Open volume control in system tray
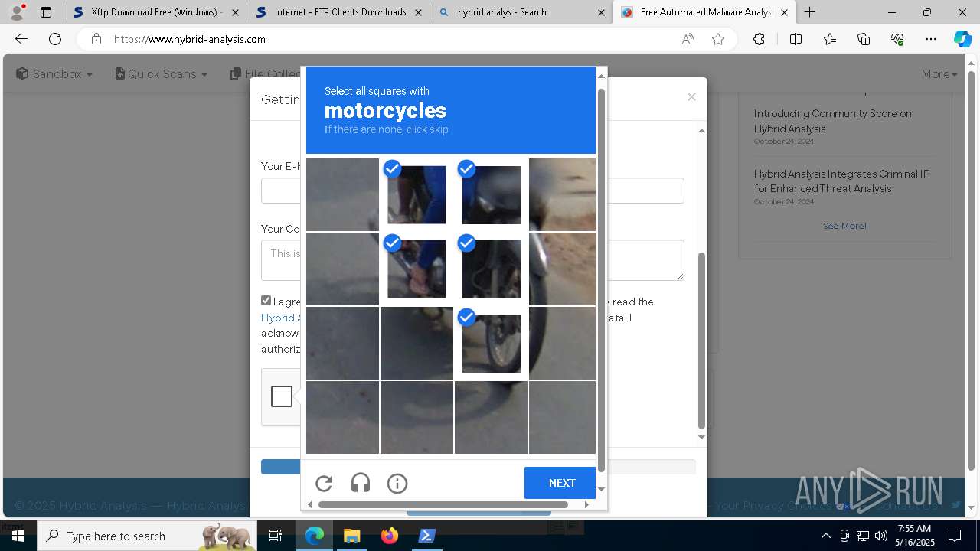980x551 pixels. click(880, 536)
